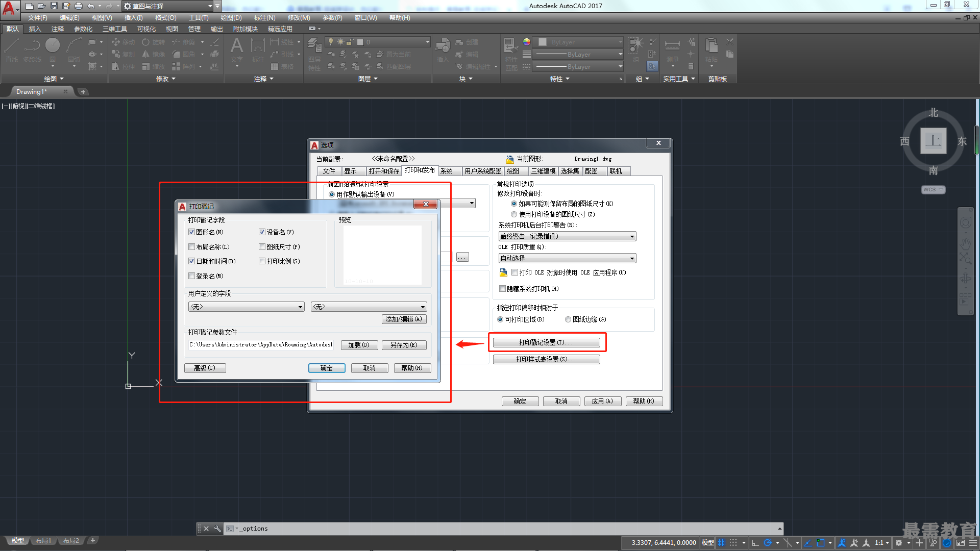Image resolution: width=980 pixels, height=551 pixels.
Task: Select the Text (文字) annotation tool
Action: click(x=236, y=50)
